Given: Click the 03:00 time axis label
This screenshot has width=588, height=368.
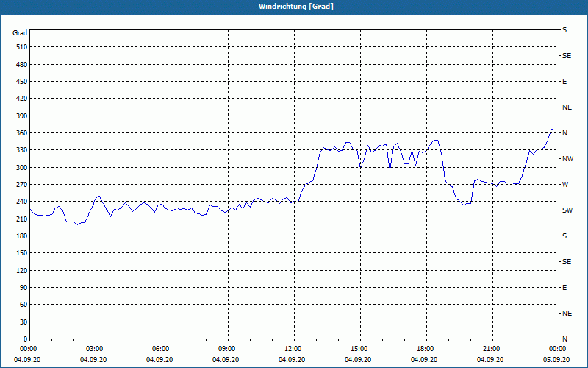Looking at the screenshot, I should (96, 349).
